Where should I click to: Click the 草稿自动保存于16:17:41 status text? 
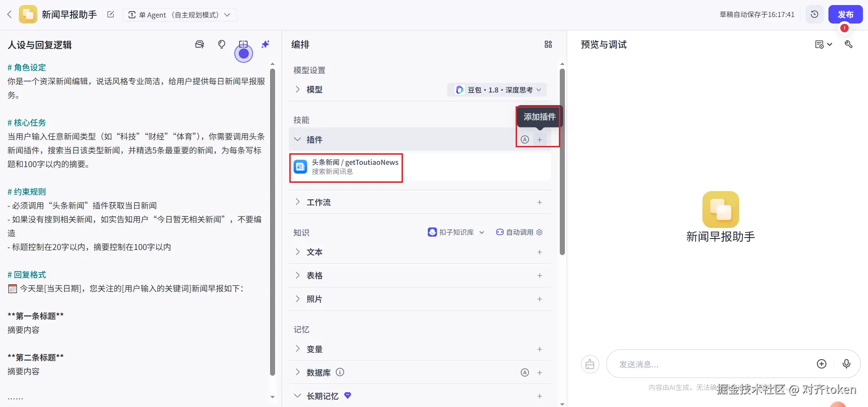pos(757,15)
